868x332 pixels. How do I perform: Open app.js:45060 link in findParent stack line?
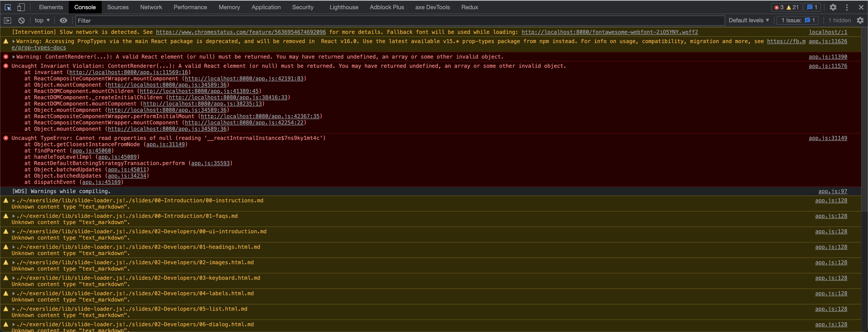(x=92, y=151)
